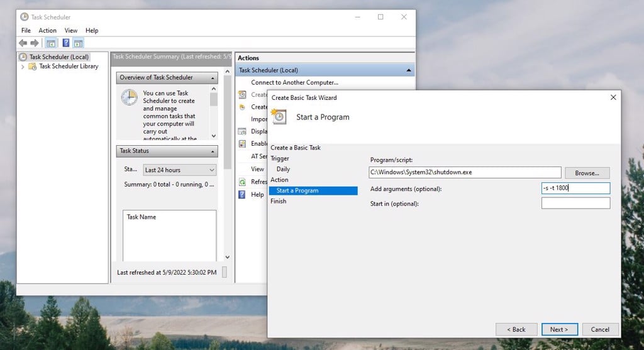644x350 pixels.
Task: Click the Help question mark icon in Actions
Action: [242, 195]
